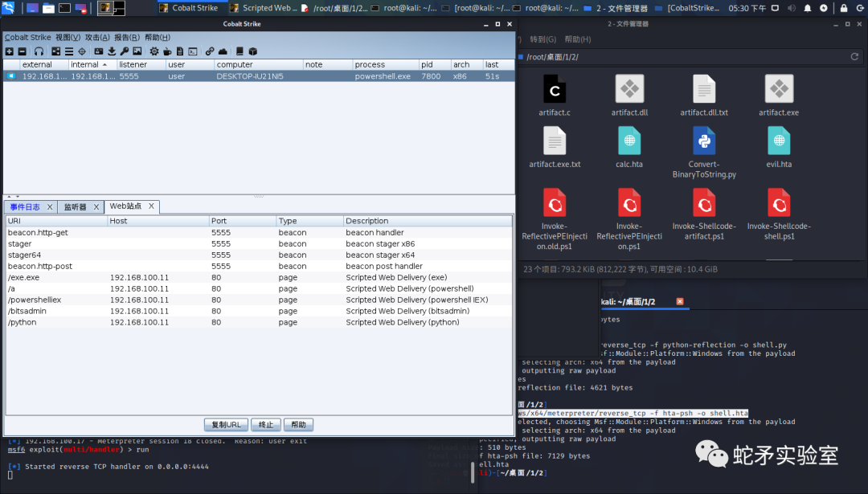This screenshot has width=868, height=494.
Task: Open the 帮助(H) menu in file manager
Action: coord(577,39)
